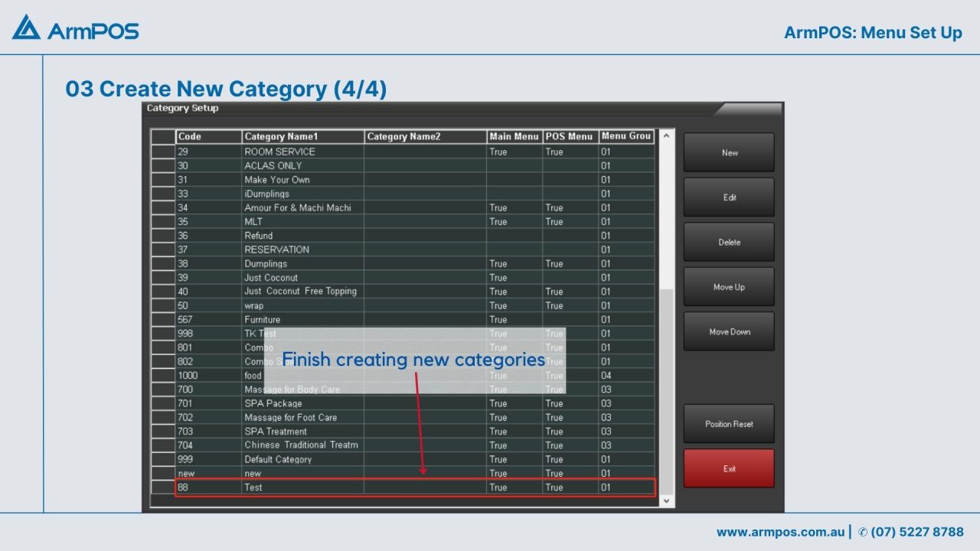Open the www.armpos.com.au link
Screen dimensions: 980x551
click(780, 532)
